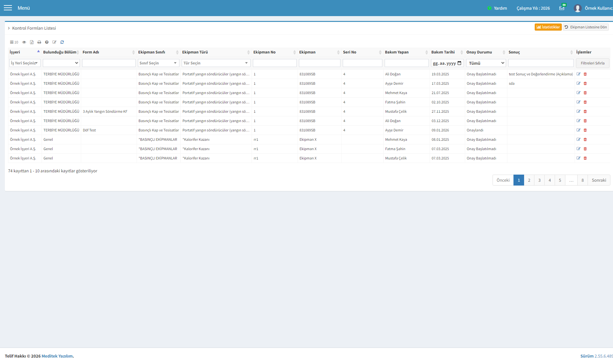
Task: Open Yardım in the top bar
Action: point(497,8)
